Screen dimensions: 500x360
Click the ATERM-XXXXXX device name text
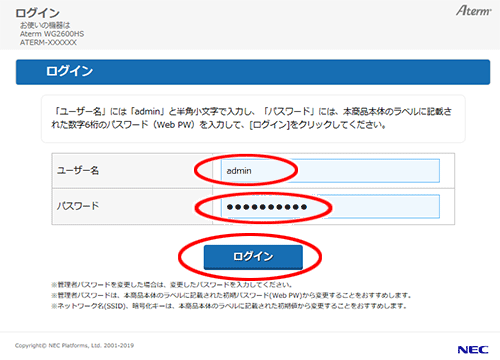pyautogui.click(x=48, y=43)
